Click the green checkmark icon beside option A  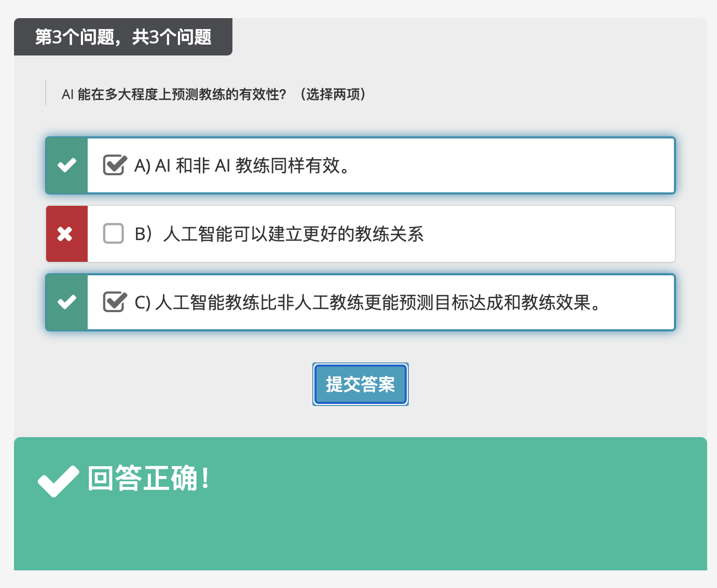(x=67, y=165)
